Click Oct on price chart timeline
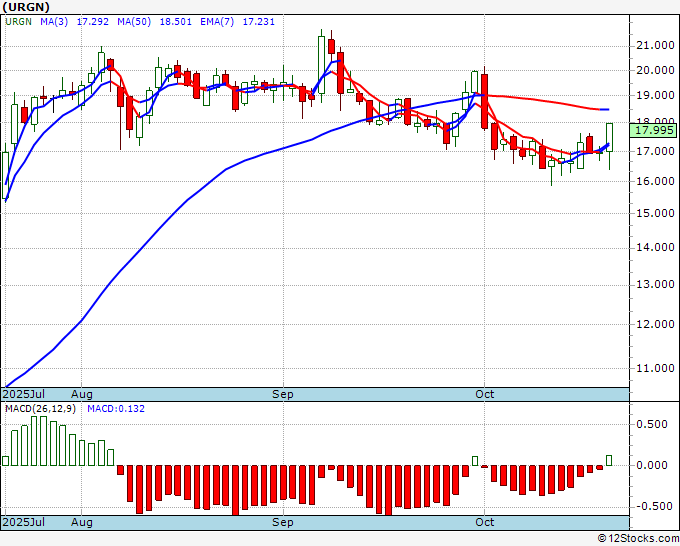Image resolution: width=680 pixels, height=546 pixels. point(484,394)
